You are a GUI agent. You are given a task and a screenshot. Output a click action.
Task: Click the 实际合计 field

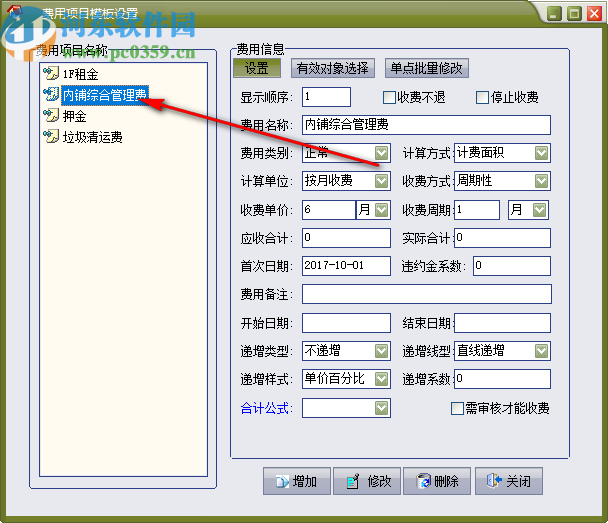click(x=503, y=238)
